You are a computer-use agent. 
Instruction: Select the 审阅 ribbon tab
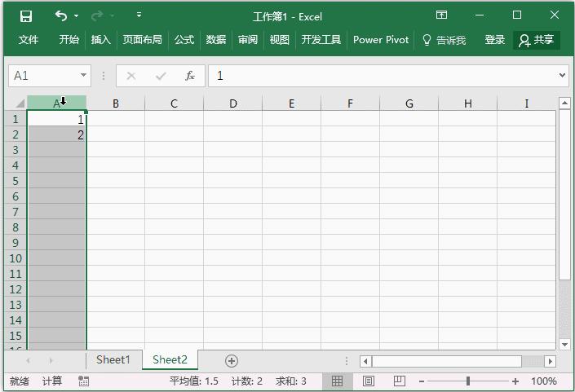click(248, 40)
